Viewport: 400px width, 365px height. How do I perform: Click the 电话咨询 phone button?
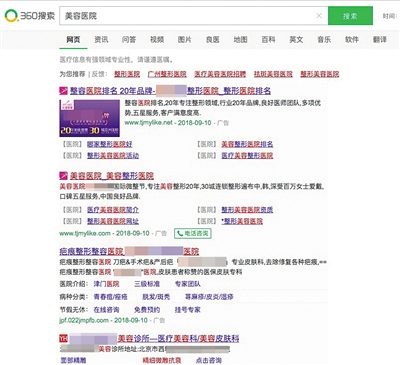(193, 233)
